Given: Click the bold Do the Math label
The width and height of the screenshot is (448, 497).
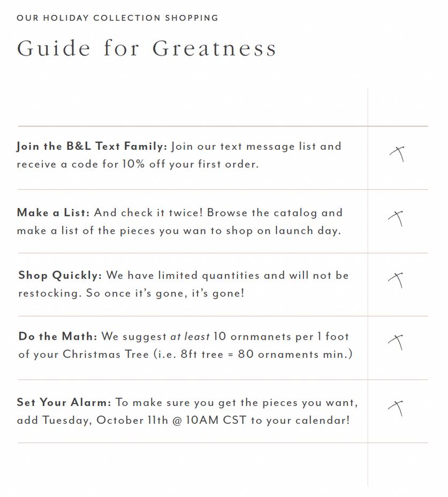Looking at the screenshot, I should 58,337.
